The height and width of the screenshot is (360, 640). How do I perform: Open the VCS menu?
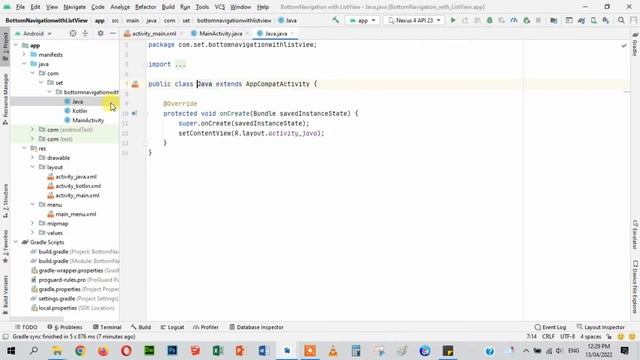tap(220, 7)
